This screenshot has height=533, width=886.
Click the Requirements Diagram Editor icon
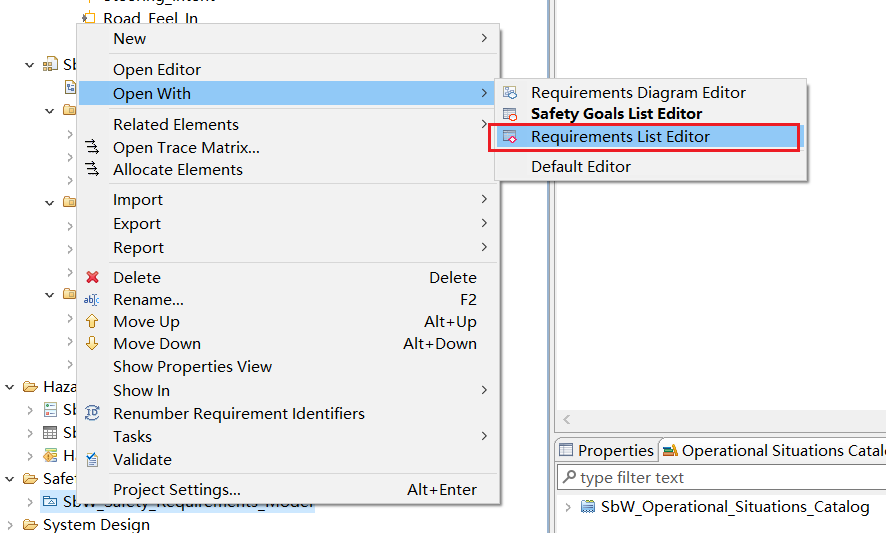point(510,92)
